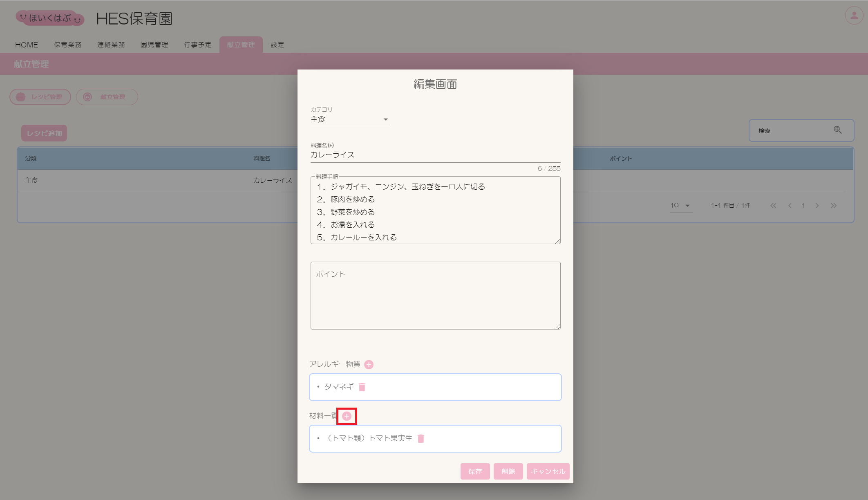Click the タマネギ allergen entry text

click(339, 386)
